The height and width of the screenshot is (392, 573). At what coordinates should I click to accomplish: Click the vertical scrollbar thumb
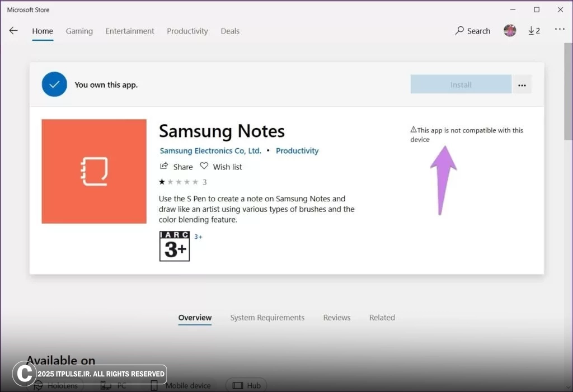pyautogui.click(x=569, y=91)
